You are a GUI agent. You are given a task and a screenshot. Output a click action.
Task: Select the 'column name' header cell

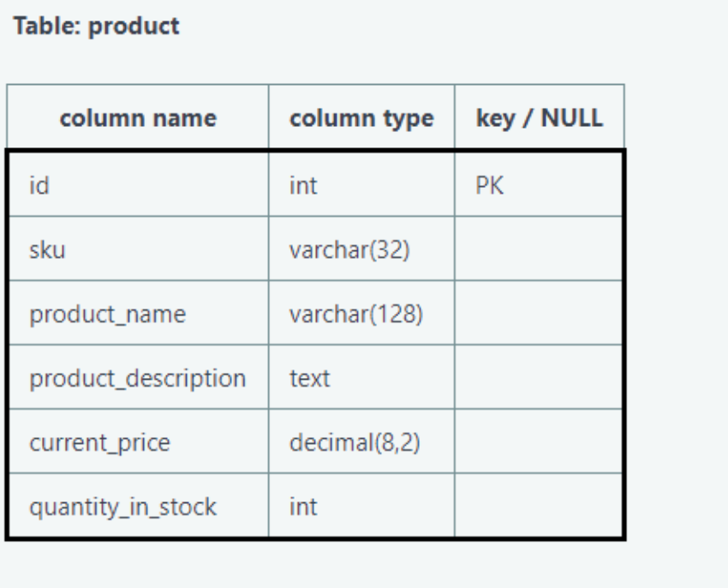coord(138,117)
